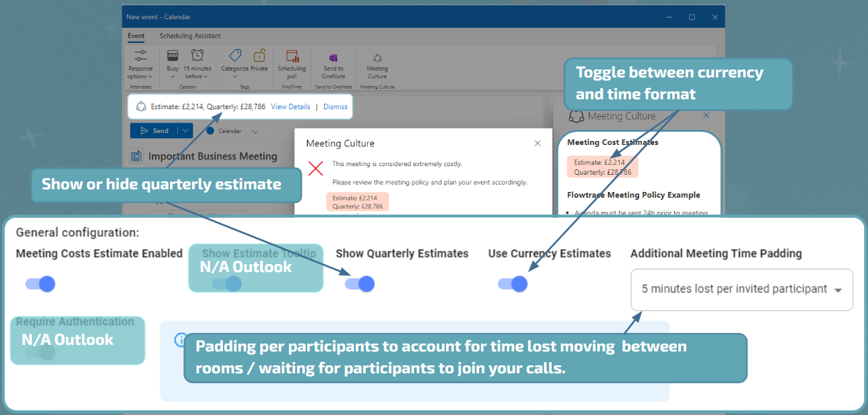Select the Event tab

(136, 36)
